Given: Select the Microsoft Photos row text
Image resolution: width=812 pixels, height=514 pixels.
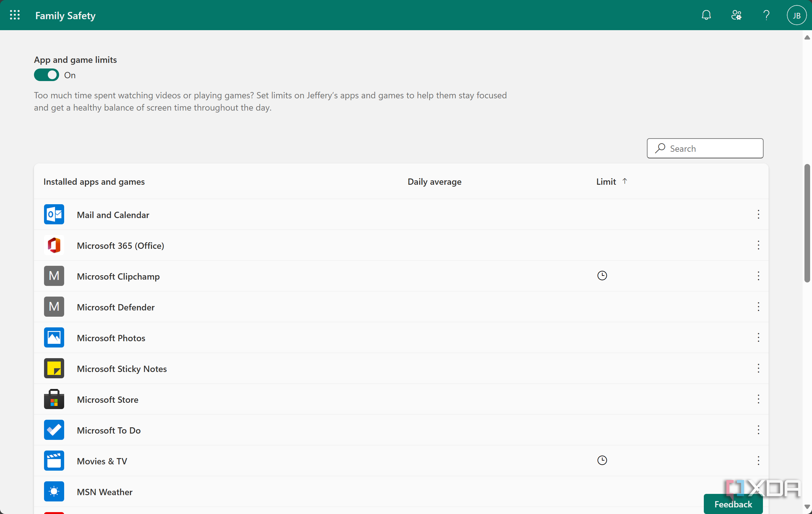Looking at the screenshot, I should tap(111, 338).
